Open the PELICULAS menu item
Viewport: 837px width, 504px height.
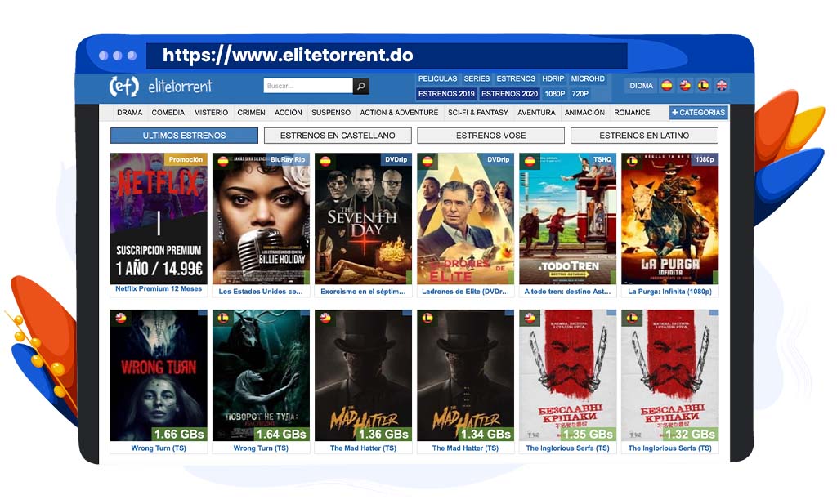pyautogui.click(x=438, y=78)
